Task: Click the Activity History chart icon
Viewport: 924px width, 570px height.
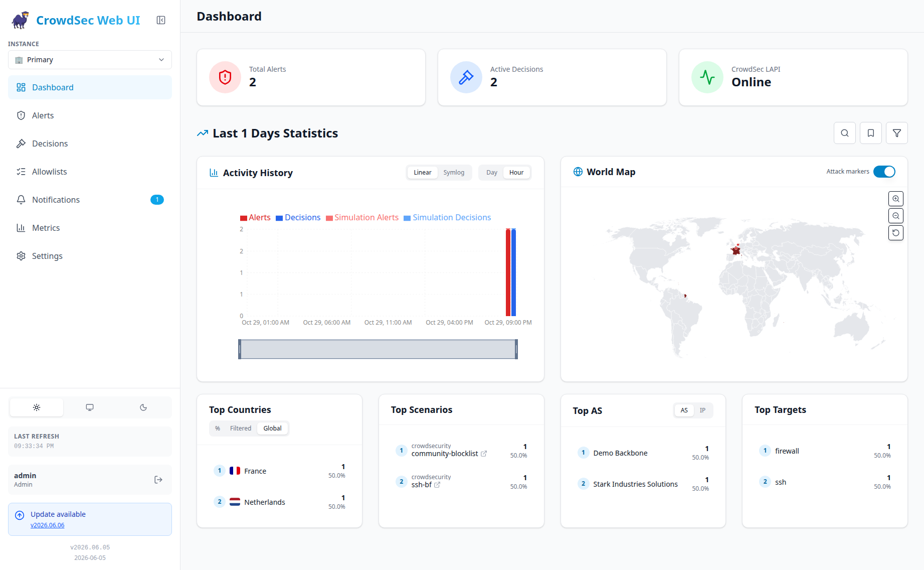Action: point(214,173)
